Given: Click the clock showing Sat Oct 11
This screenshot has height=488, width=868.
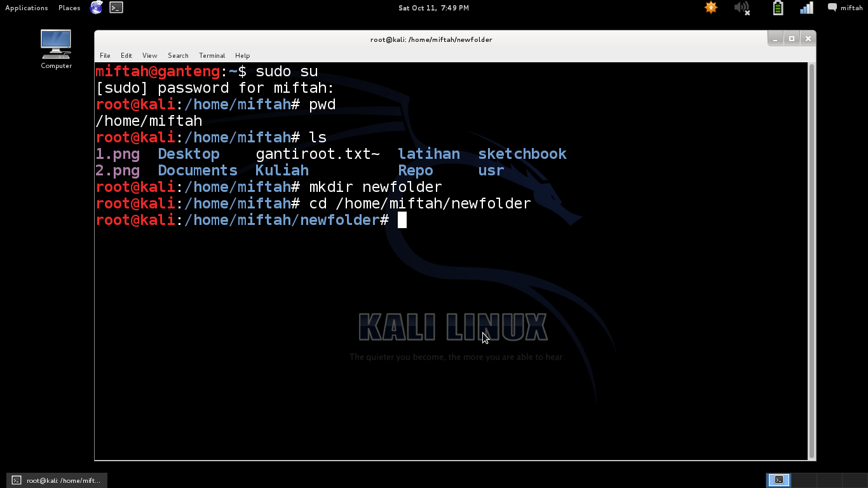Looking at the screenshot, I should tap(433, 8).
